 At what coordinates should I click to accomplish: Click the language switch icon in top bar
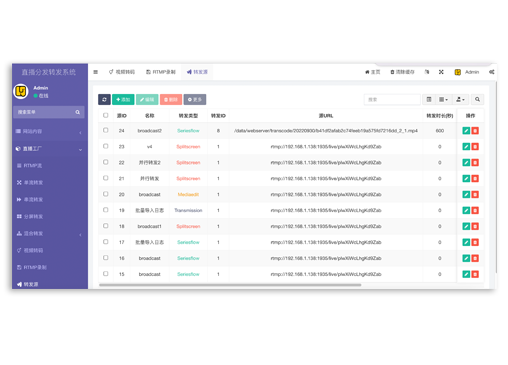[x=427, y=72]
